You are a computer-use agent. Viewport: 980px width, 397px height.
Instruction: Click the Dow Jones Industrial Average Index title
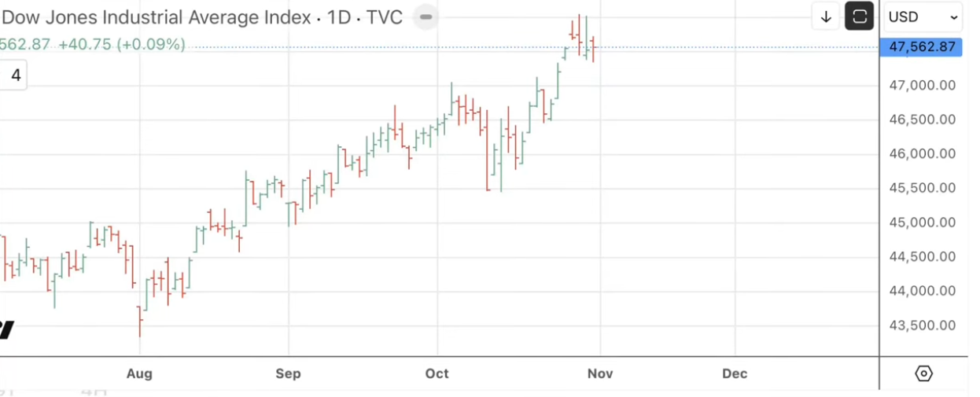point(157,17)
